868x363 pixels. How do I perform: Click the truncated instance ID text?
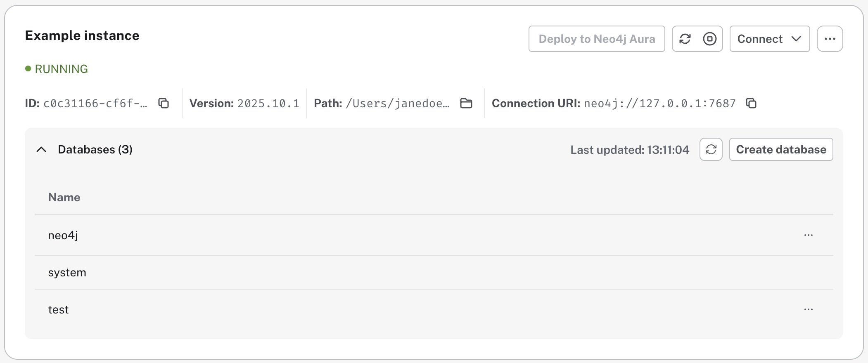[95, 103]
